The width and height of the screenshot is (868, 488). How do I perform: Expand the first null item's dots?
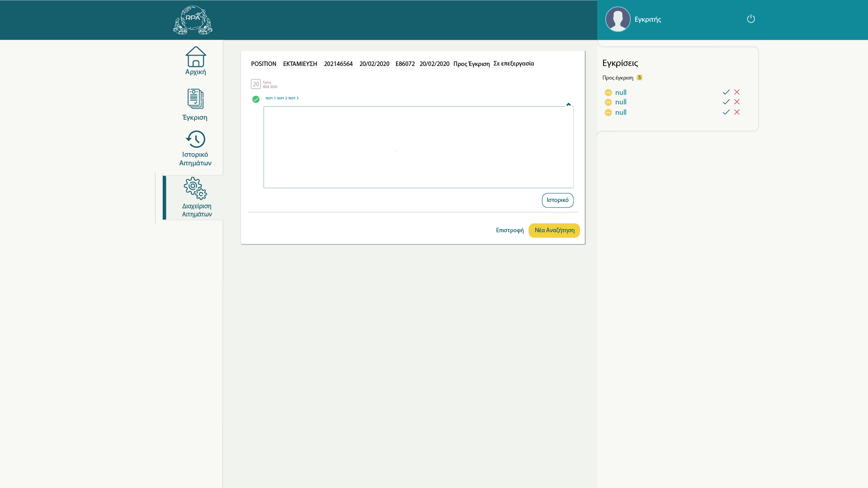click(x=609, y=93)
